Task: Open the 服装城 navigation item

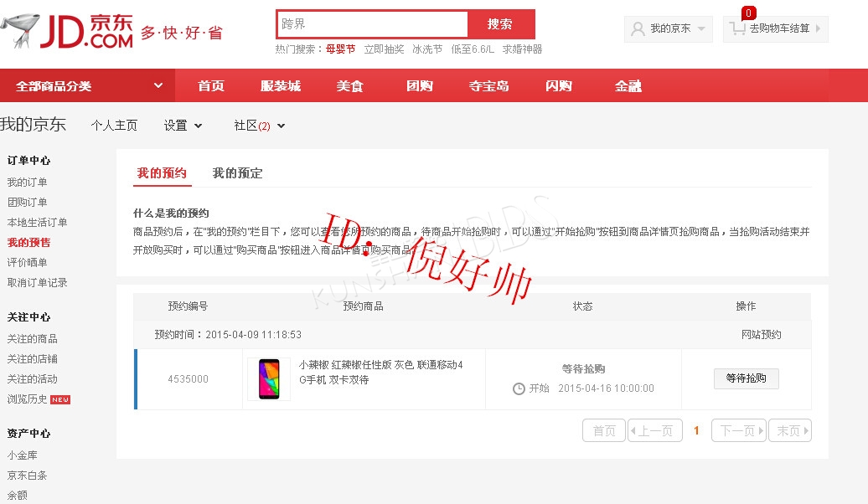Action: click(x=281, y=85)
